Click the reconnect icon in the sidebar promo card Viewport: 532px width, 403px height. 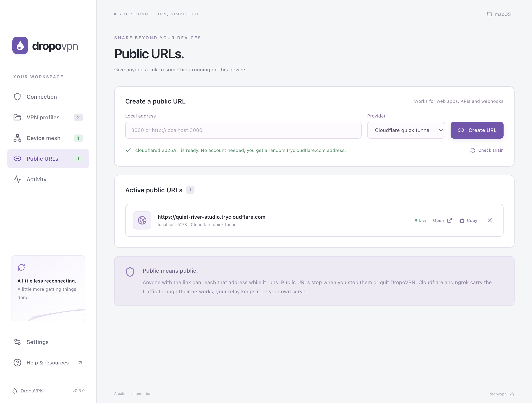21,267
